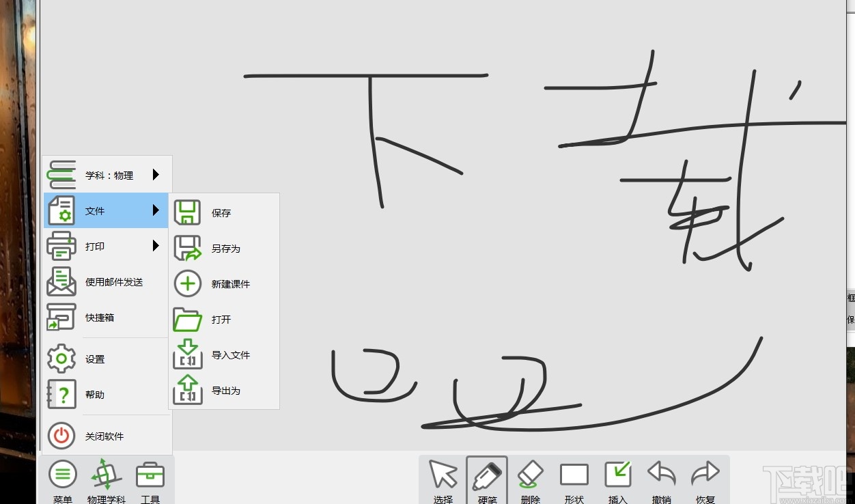The height and width of the screenshot is (504, 855).
Task: Open the 物理学科 physics subject icon
Action: (x=106, y=476)
